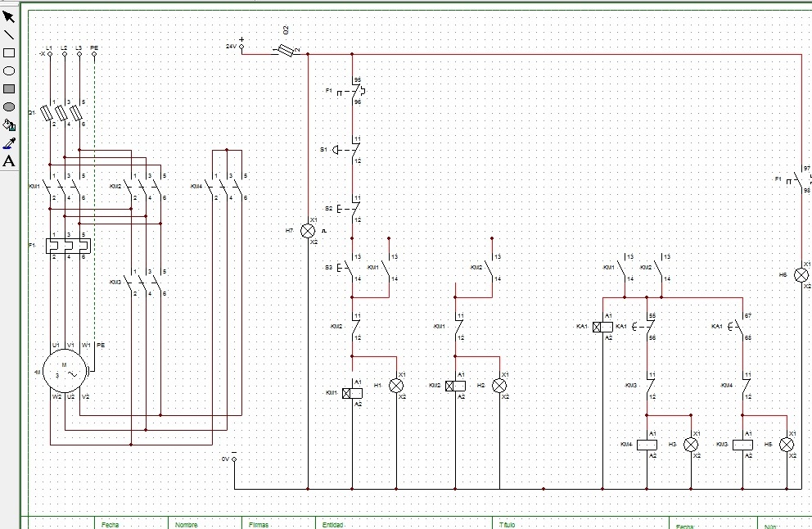This screenshot has width=812, height=529.
Task: Click the H2 indicator lamp
Action: point(499,385)
